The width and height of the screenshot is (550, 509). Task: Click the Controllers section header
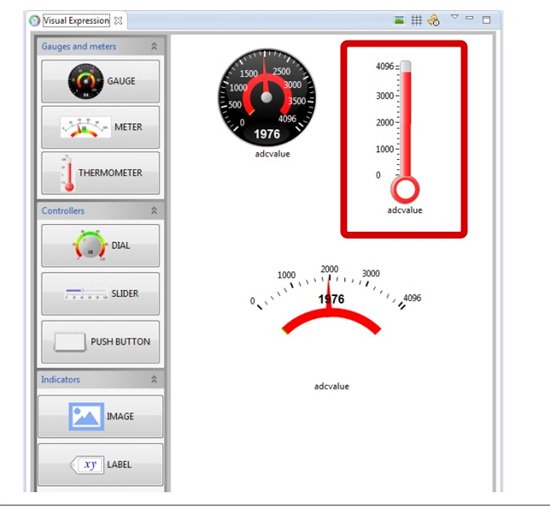100,210
